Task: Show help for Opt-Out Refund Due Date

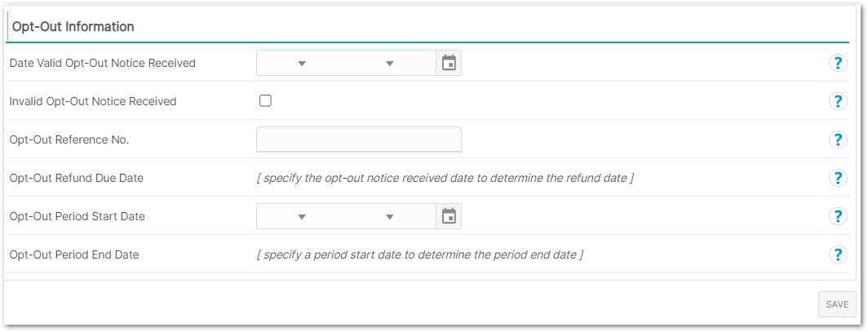Action: [x=838, y=178]
